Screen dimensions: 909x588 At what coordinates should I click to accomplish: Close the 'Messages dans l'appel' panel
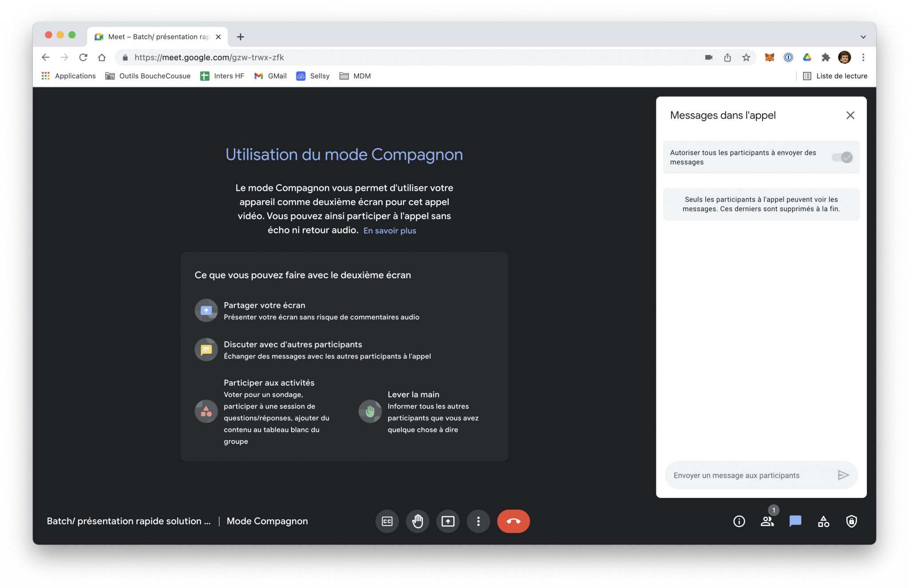[x=850, y=115]
